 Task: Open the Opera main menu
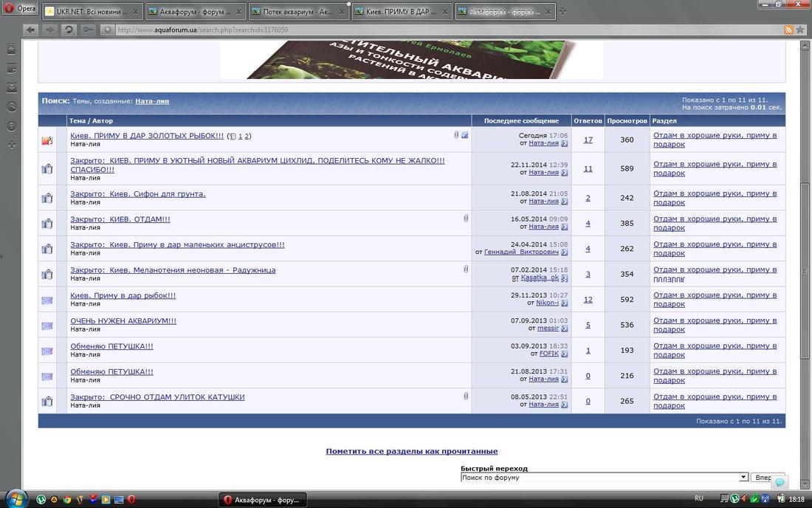(x=21, y=9)
